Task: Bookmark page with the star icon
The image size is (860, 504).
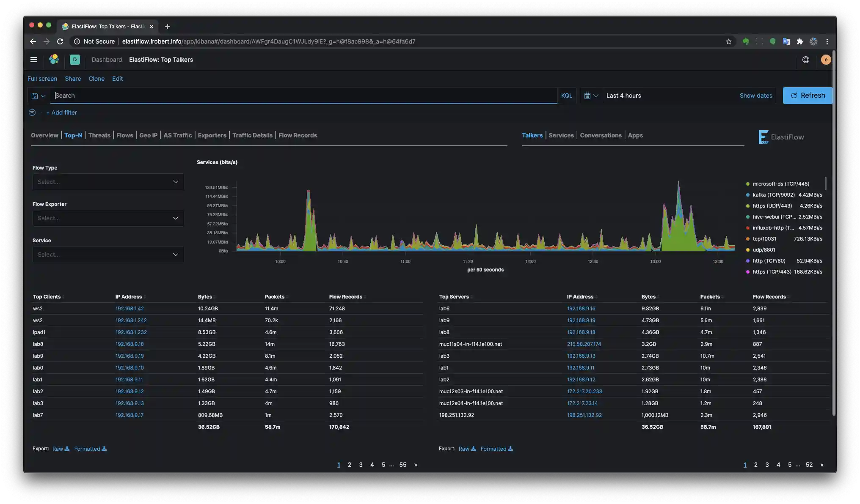Action: 729,41
